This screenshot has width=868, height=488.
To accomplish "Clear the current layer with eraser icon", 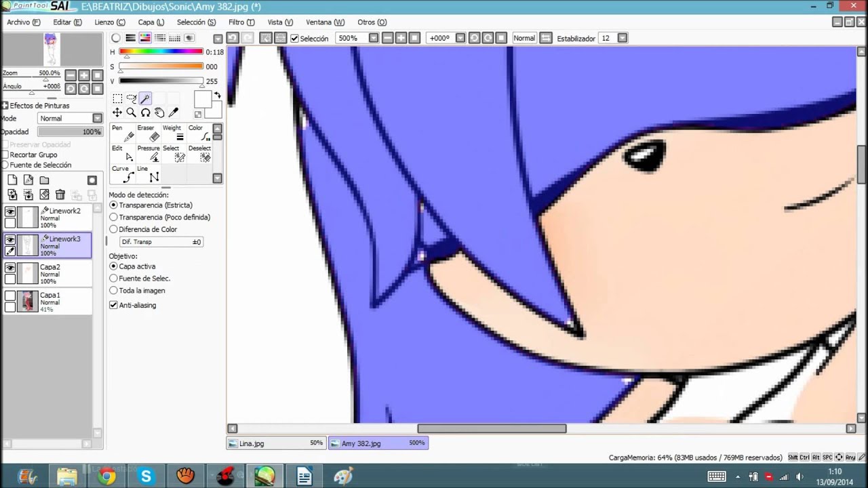I will point(44,195).
